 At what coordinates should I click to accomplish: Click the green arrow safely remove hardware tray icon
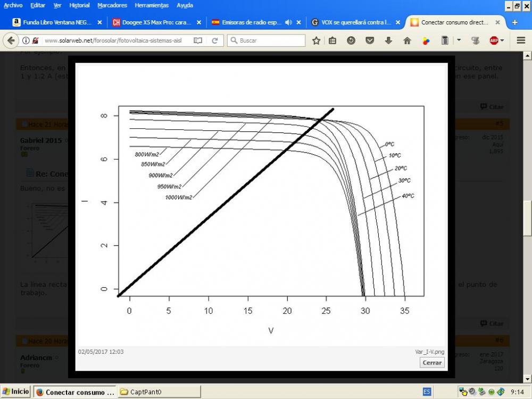click(x=482, y=392)
